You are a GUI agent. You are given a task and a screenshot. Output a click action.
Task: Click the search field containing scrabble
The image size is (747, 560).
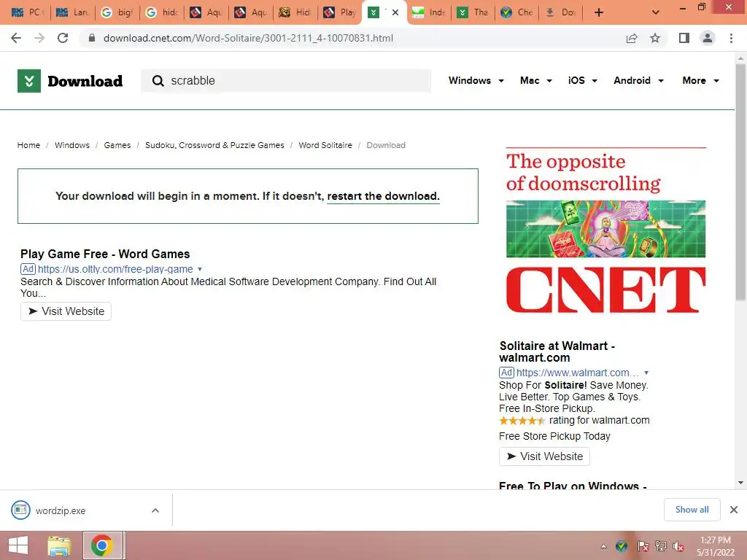tap(286, 80)
